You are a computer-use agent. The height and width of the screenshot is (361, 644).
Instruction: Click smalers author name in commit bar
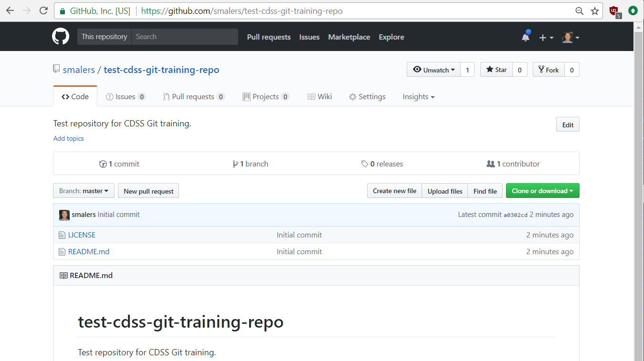pyautogui.click(x=84, y=215)
